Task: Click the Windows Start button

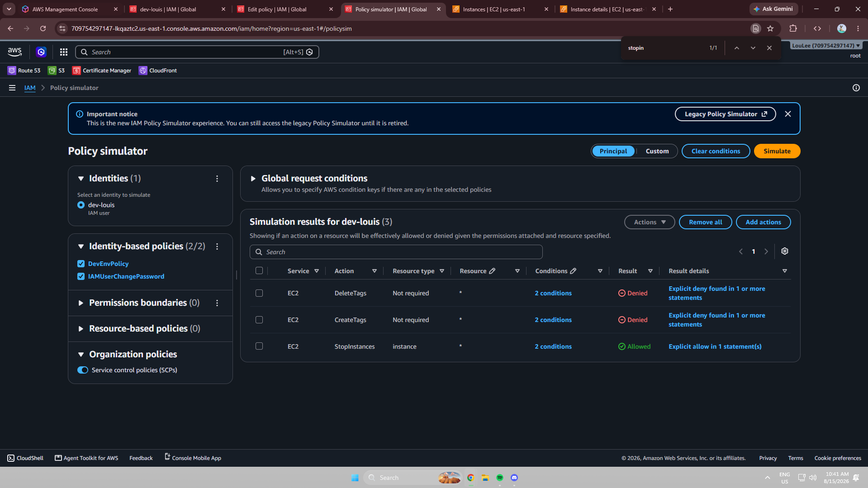Action: 355,478
